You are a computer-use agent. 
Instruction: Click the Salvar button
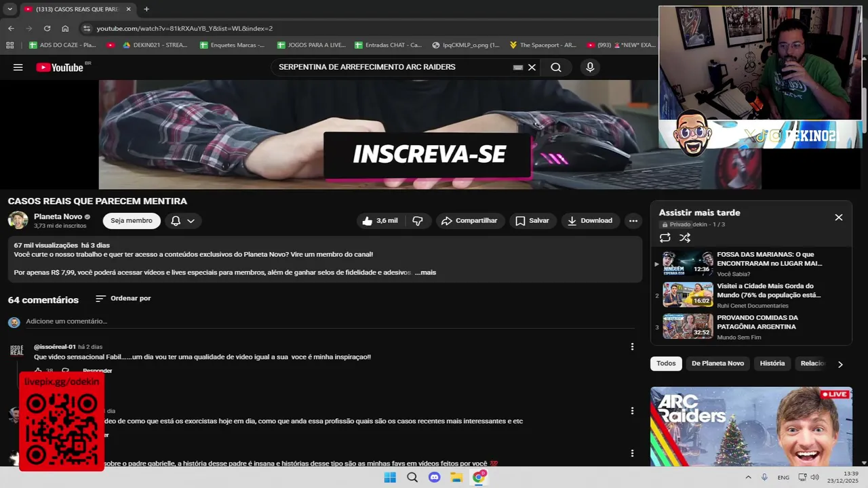(532, 220)
